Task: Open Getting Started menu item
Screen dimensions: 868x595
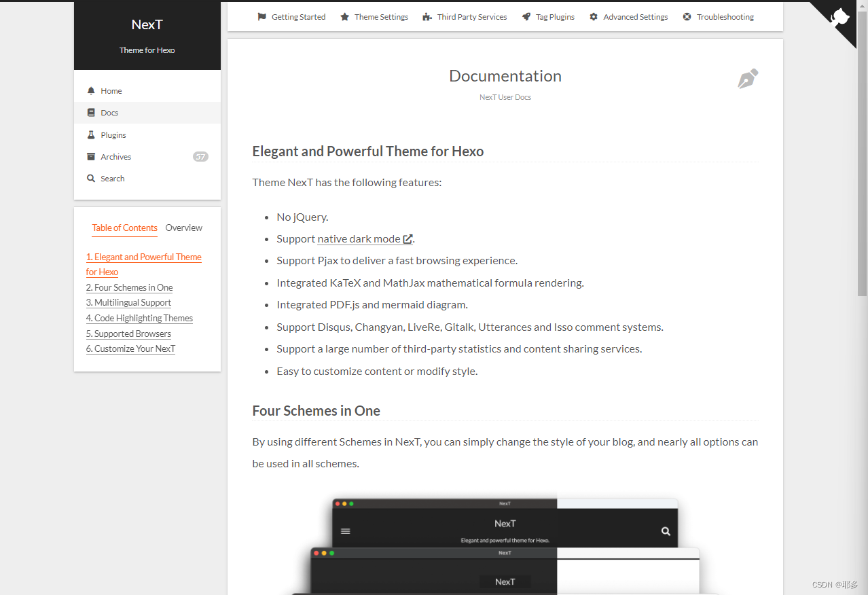Action: [x=291, y=17]
